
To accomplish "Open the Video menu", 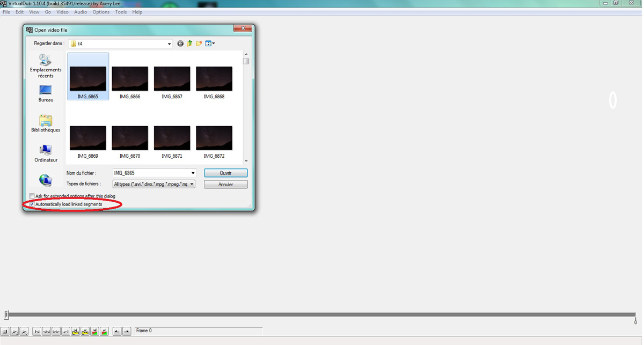I will [x=62, y=12].
